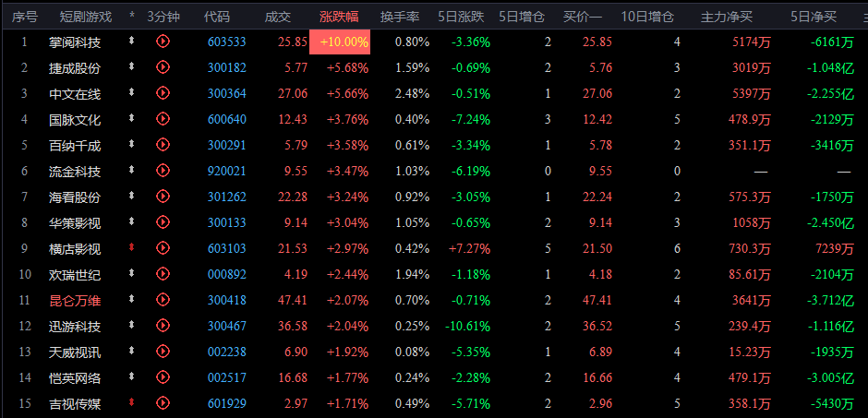
Task: Click the 序号 column header
Action: pyautogui.click(x=25, y=17)
